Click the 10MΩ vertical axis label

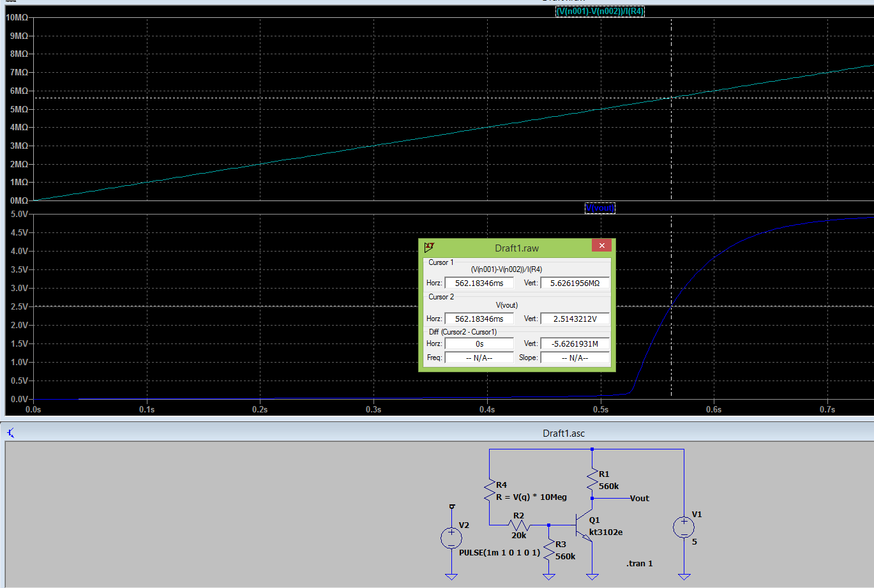(17, 17)
